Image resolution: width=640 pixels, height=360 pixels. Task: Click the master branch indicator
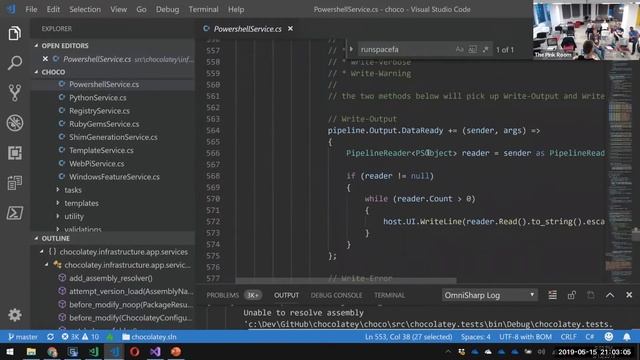click(x=23, y=337)
